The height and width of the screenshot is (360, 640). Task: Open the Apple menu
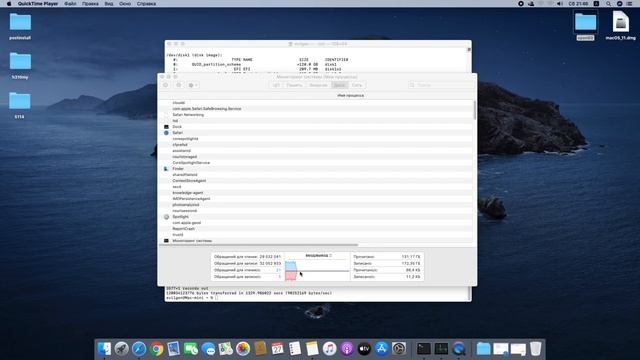coord(9,4)
